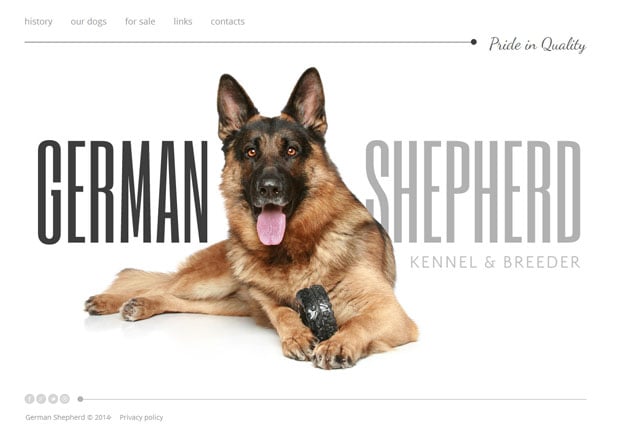The width and height of the screenshot is (620, 427).
Task: Click the large GERMAN heading text
Action: coord(123,192)
